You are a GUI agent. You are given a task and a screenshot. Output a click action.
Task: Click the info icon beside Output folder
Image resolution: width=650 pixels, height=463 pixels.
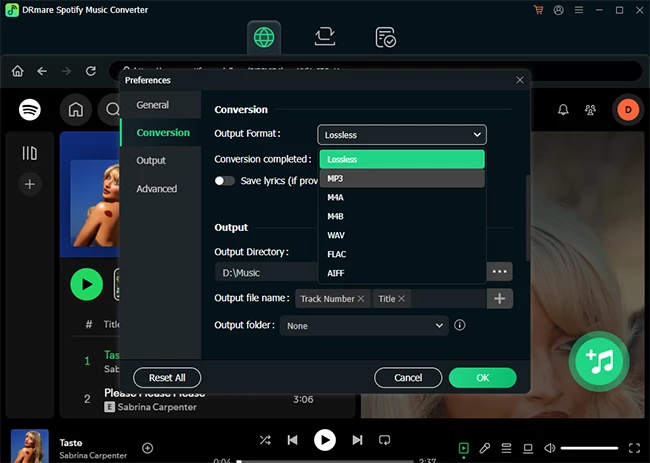click(460, 325)
